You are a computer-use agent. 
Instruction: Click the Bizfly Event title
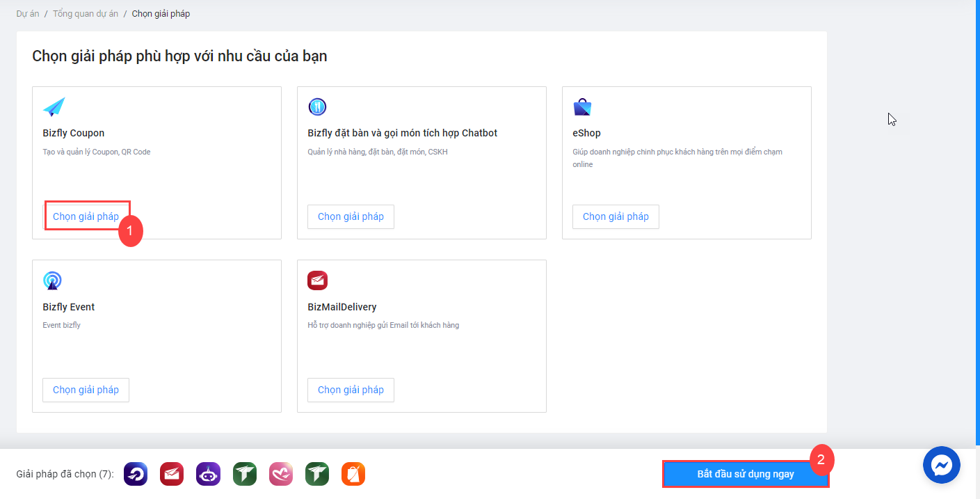pyautogui.click(x=69, y=307)
